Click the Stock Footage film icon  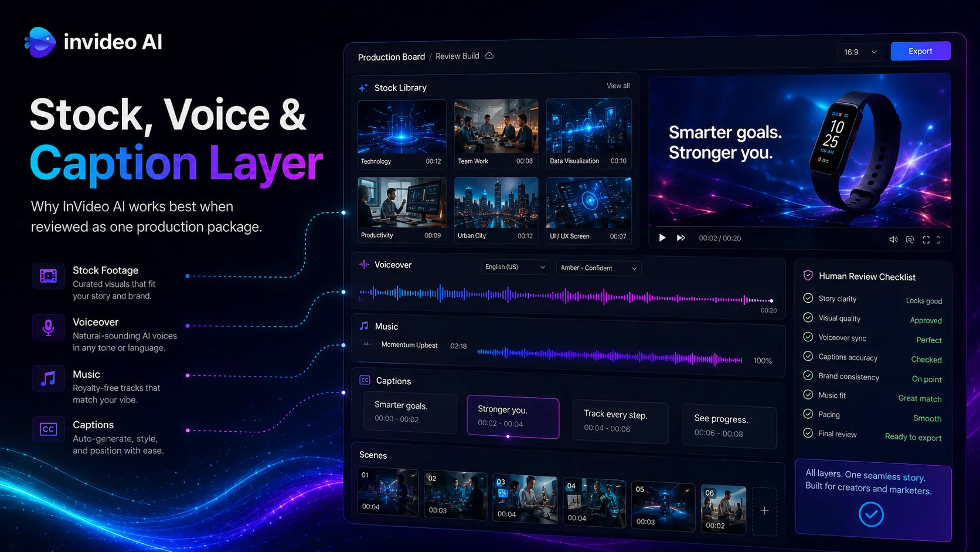(x=48, y=276)
